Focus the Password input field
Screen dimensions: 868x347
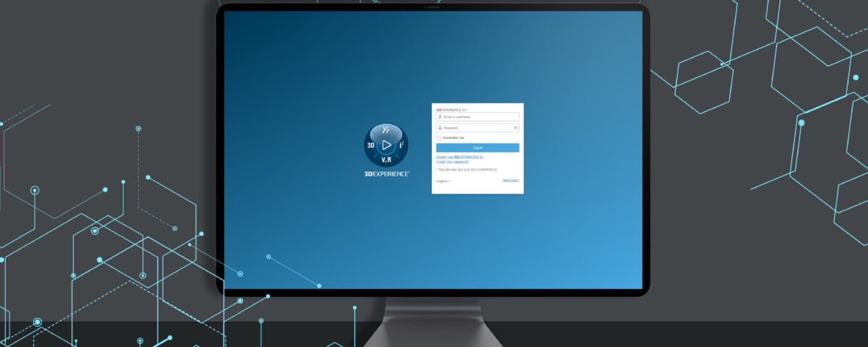click(x=476, y=128)
